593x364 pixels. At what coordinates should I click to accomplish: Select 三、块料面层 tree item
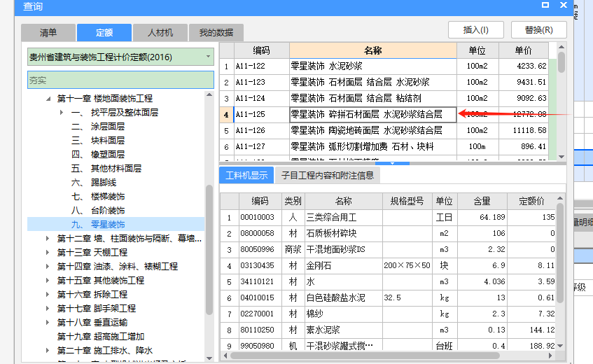98,141
